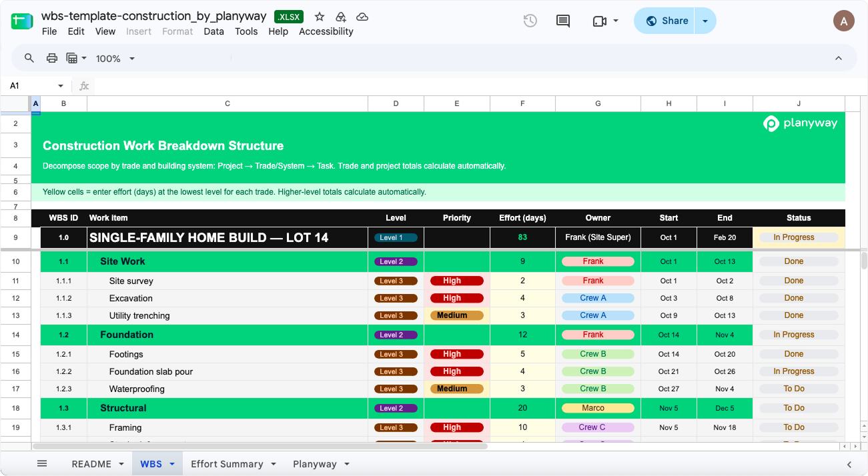Open the filter views table icon
Screen dimensions: 868x476
pyautogui.click(x=72, y=58)
